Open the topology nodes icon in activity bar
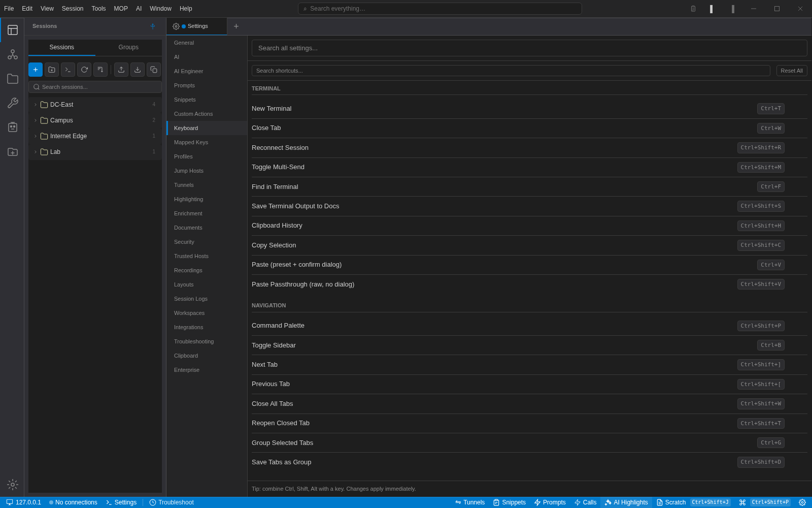812x508 pixels. click(x=13, y=54)
